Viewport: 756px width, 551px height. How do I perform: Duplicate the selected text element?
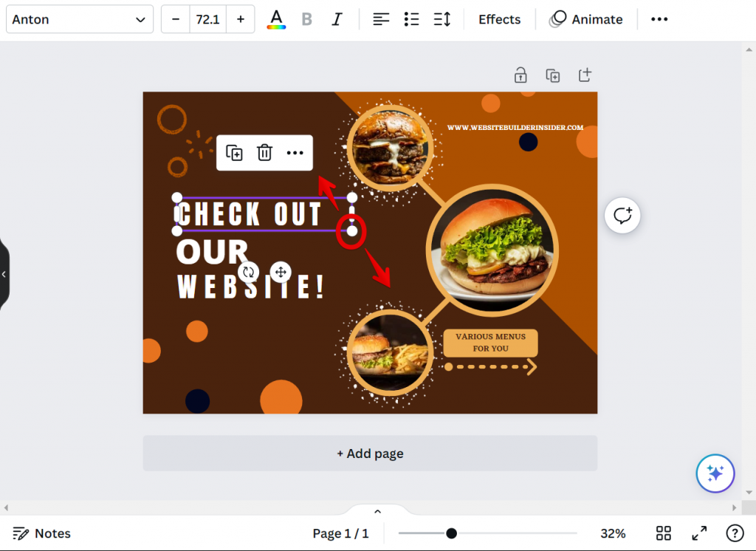pos(234,153)
